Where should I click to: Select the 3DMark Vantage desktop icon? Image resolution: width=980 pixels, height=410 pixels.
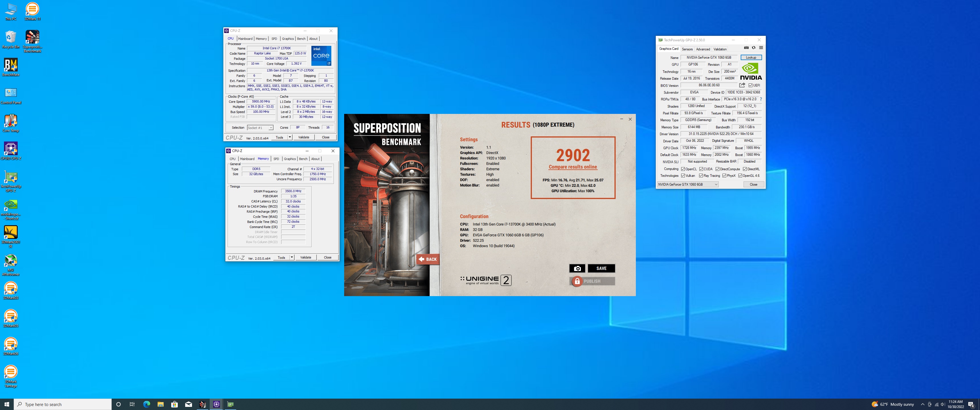11,376
